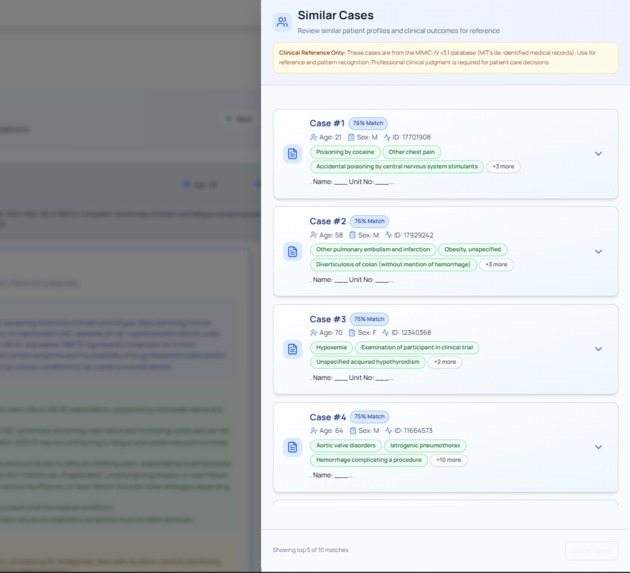This screenshot has height=573, width=630.
Task: Click the document icon for Case #2
Action: pos(292,252)
